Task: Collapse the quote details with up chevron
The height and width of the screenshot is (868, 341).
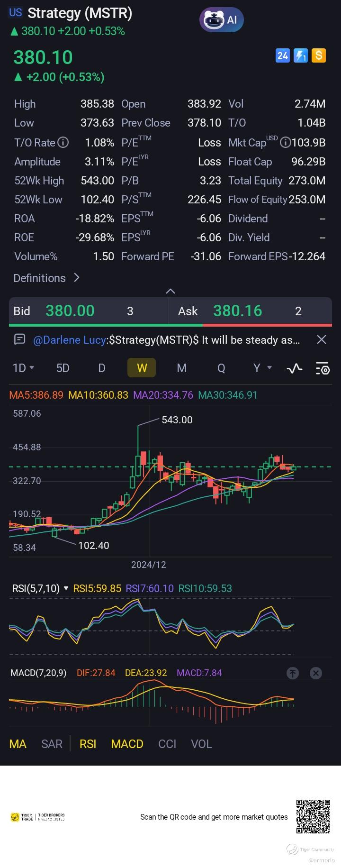Action: [170, 291]
